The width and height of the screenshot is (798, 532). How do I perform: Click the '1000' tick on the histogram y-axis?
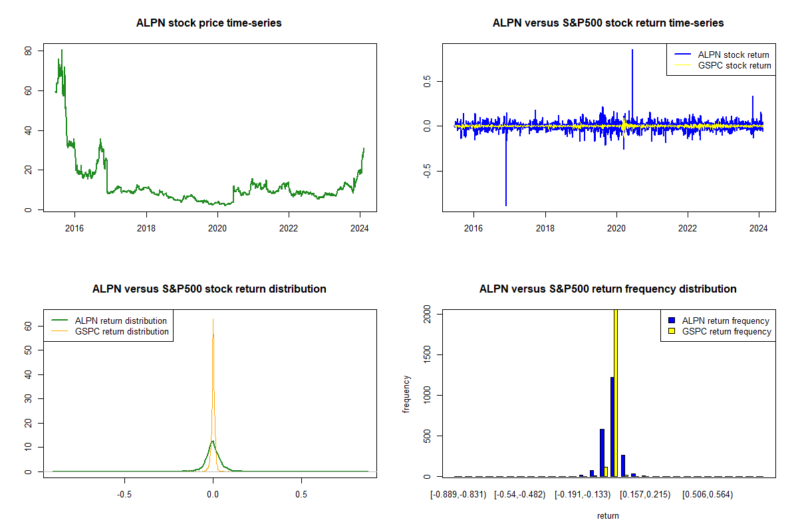click(x=427, y=396)
